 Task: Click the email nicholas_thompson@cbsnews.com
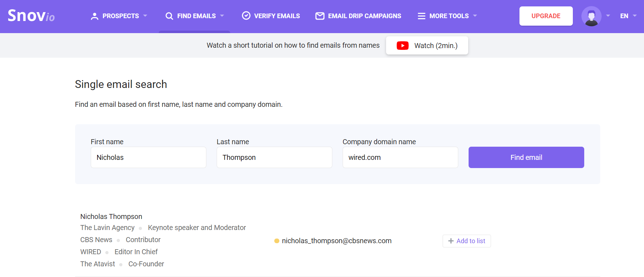(337, 241)
